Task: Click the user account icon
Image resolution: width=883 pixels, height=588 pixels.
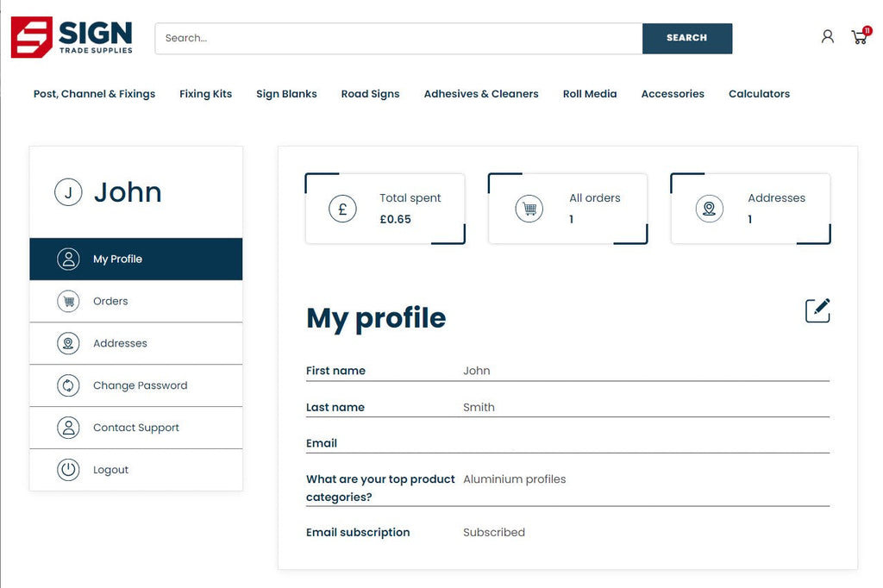Action: pos(827,36)
